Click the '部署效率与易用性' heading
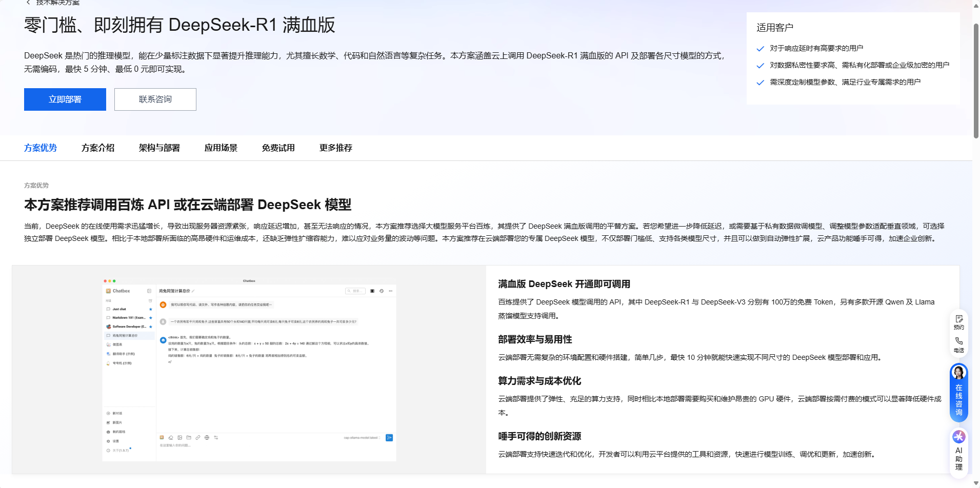980x488 pixels. tap(535, 339)
